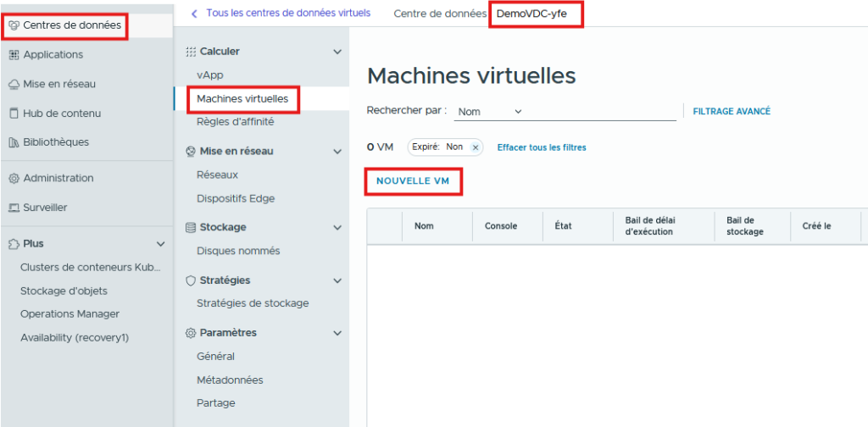The width and height of the screenshot is (868, 427).
Task: Click the Surveiller monitor icon
Action: point(14,208)
